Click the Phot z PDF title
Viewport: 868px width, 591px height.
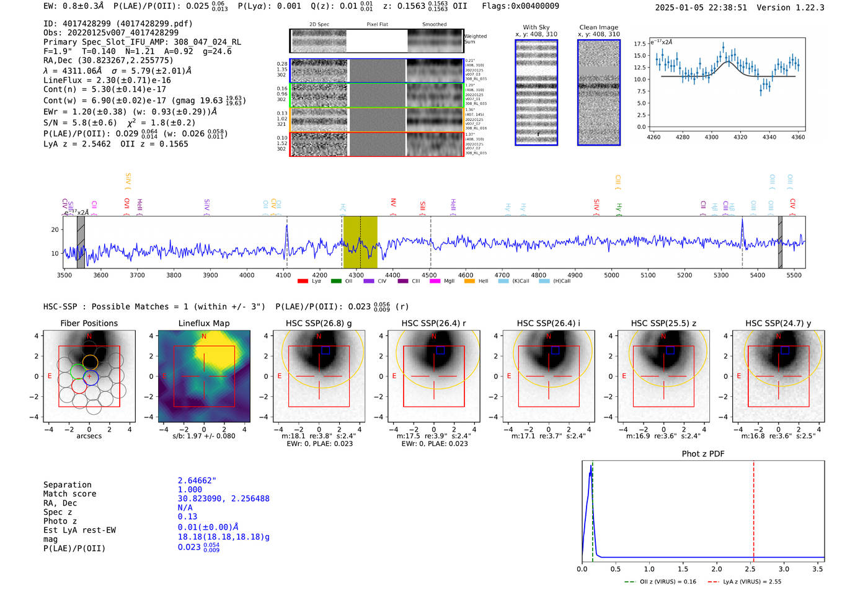[x=703, y=453]
